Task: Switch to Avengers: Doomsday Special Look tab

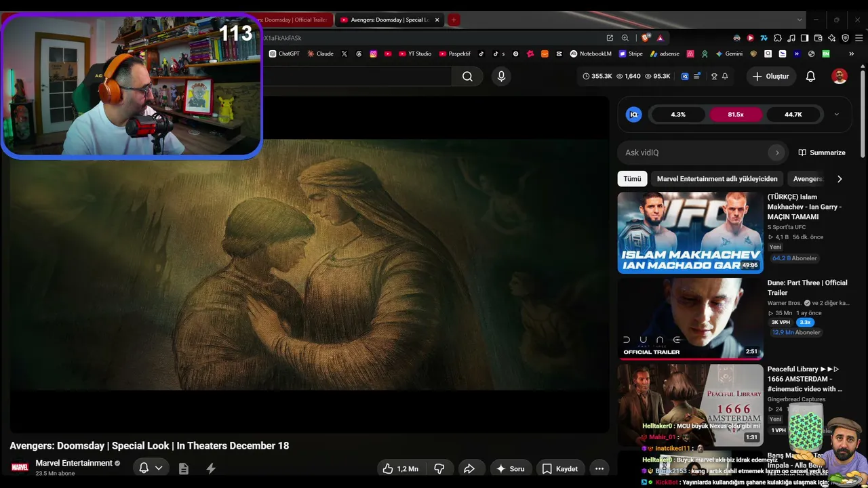Action: click(389, 20)
